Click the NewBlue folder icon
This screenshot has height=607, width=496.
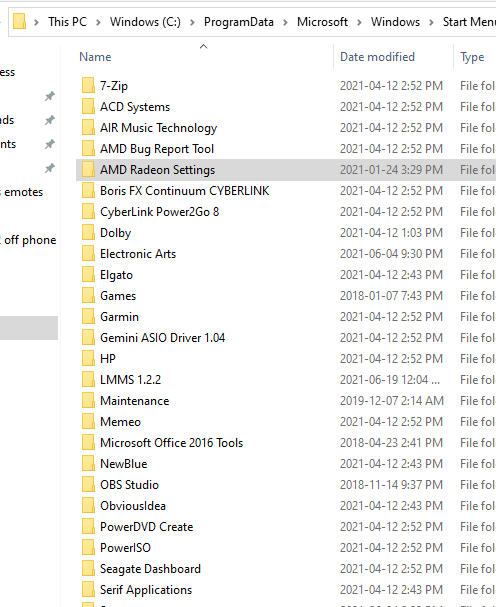(88, 463)
